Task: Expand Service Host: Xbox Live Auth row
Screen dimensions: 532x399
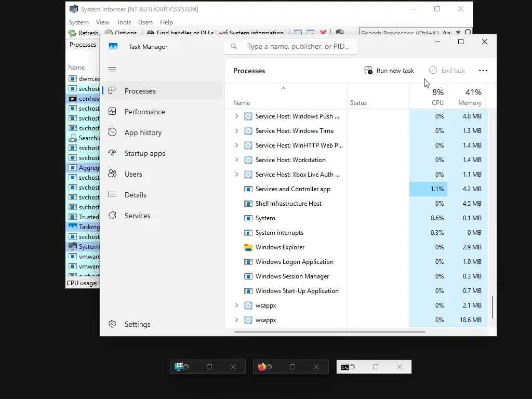Action: [236, 175]
